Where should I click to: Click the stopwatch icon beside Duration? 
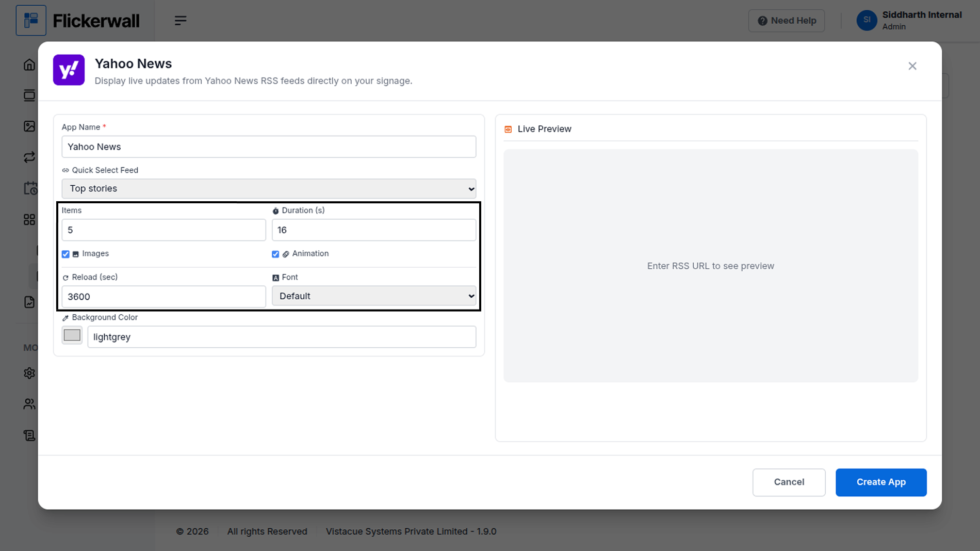275,210
